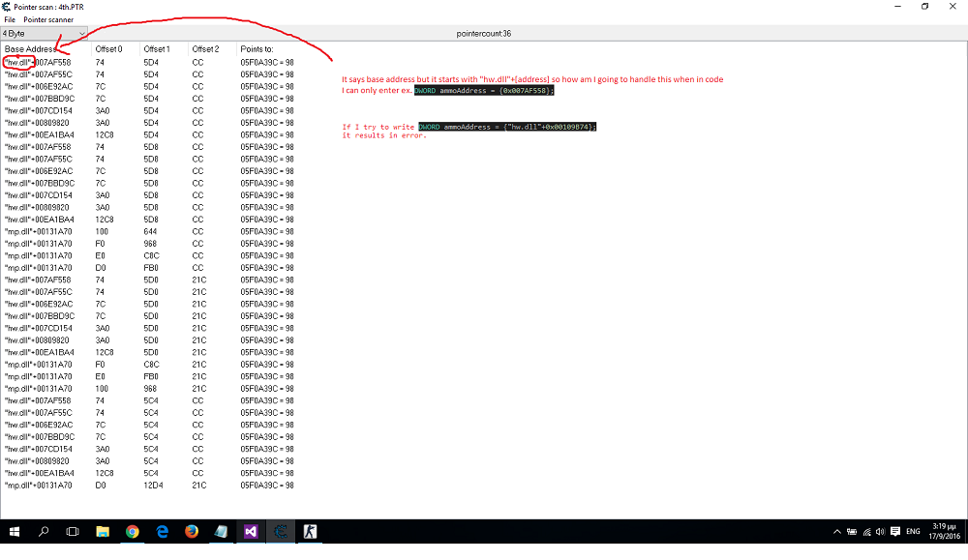Open File Explorer from the taskbar
The image size is (968, 560).
coord(103,531)
